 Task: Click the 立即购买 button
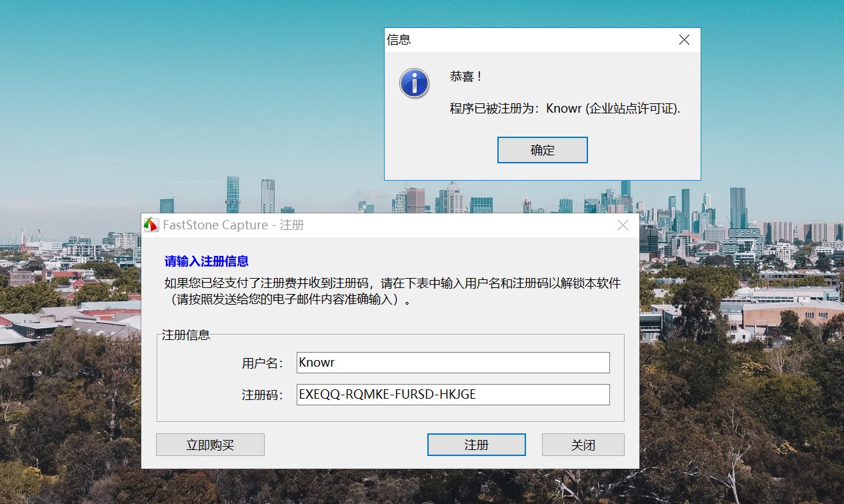coord(210,445)
